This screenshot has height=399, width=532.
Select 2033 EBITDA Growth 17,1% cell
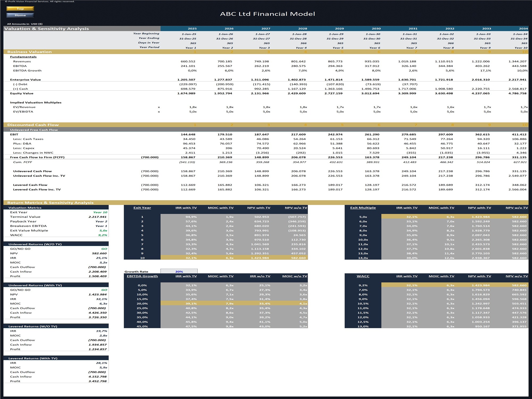pos(485,70)
